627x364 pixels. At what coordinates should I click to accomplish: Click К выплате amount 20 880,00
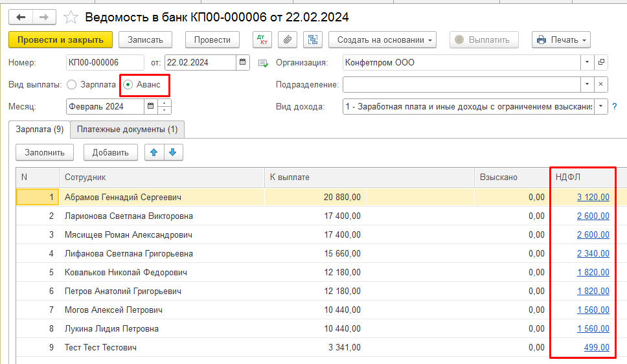pyautogui.click(x=342, y=197)
